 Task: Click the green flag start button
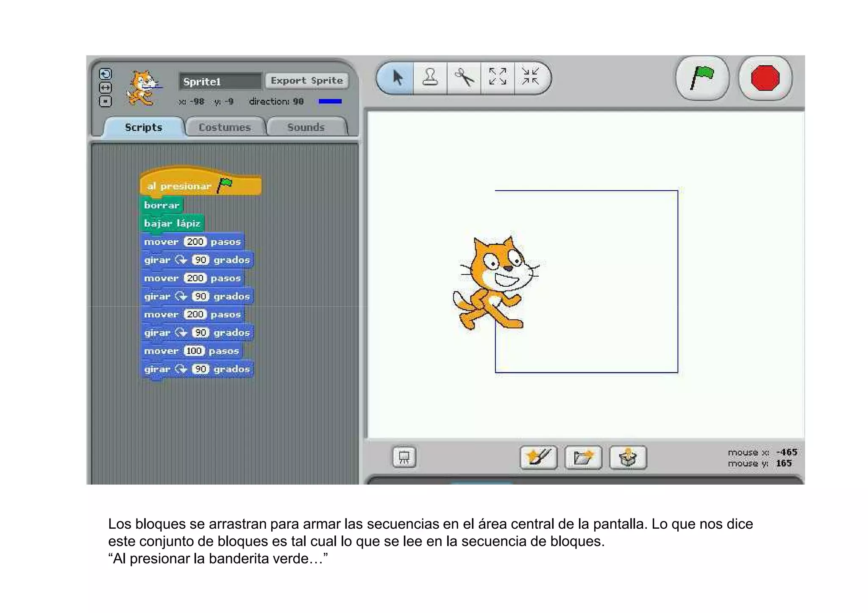click(x=702, y=78)
